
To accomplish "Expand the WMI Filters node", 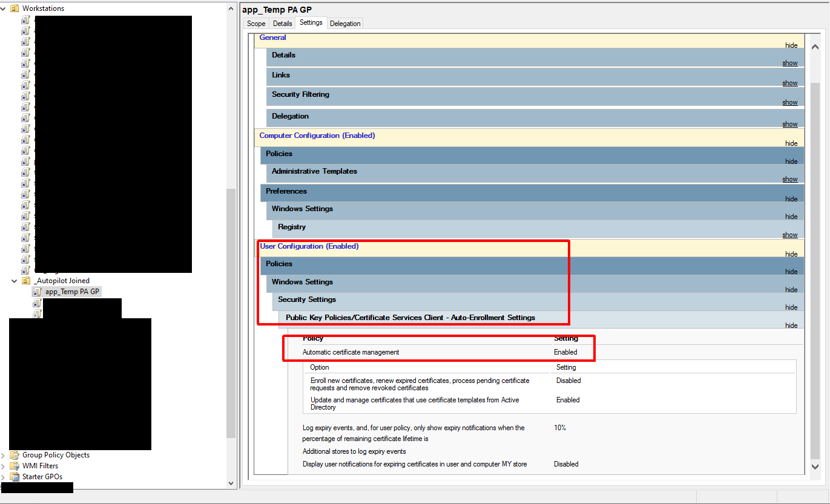I will pyautogui.click(x=4, y=466).
